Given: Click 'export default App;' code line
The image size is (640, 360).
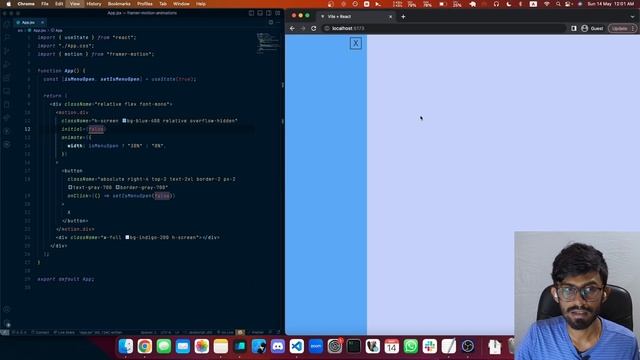Looking at the screenshot, I should [66, 279].
